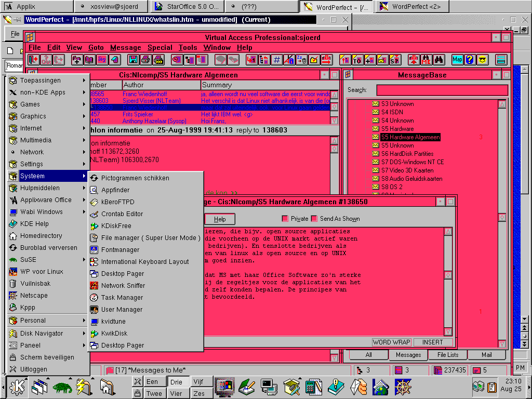Switch to virtual desktop Vier
Viewport: 532px width, 399px height.
[x=178, y=393]
